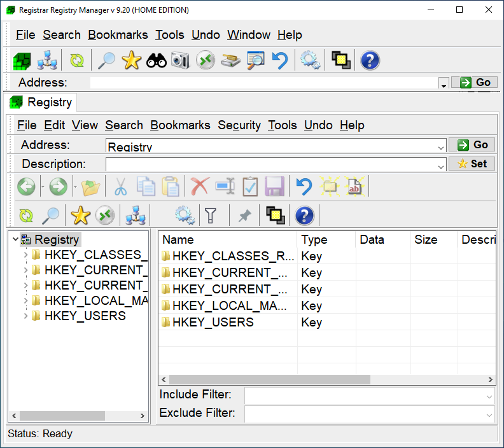This screenshot has height=448, width=504.
Task: Collapse the Registry root tree node
Action: [15, 240]
